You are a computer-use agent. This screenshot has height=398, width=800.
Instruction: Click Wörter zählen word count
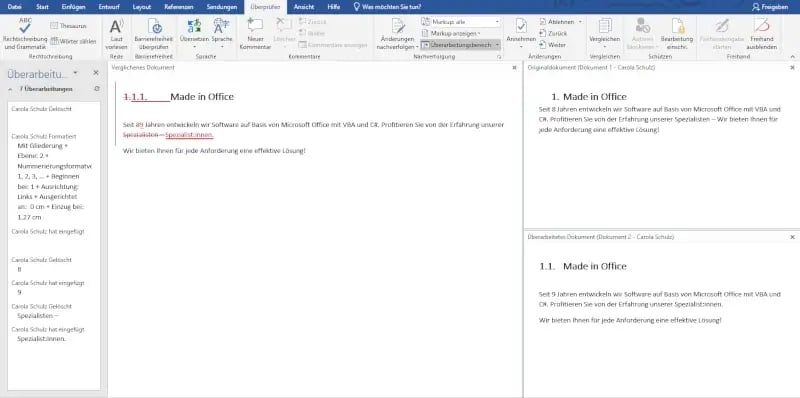(x=73, y=41)
